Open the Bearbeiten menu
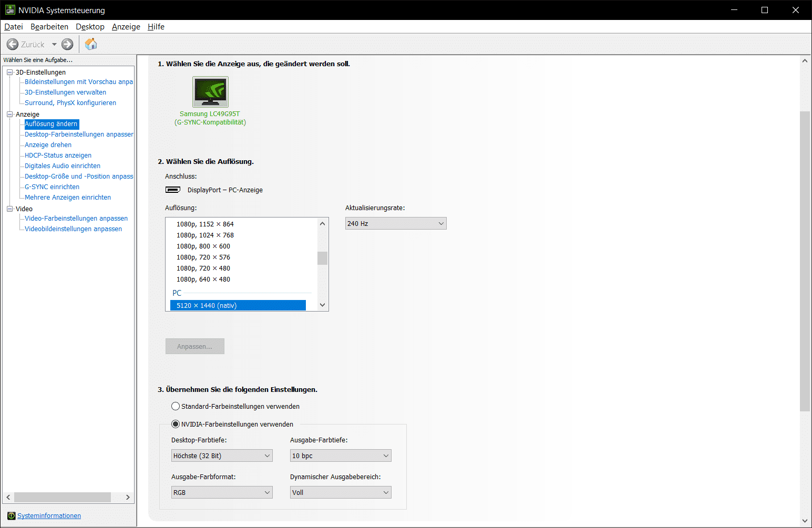The image size is (812, 528). click(49, 27)
